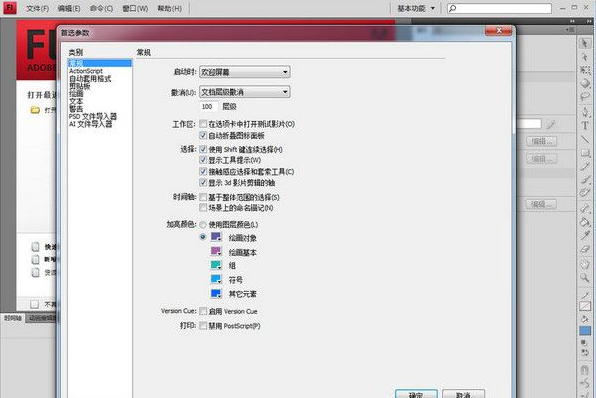596x398 pixels.
Task: Enable 启用 Version Cue checkbox
Action: [x=203, y=311]
